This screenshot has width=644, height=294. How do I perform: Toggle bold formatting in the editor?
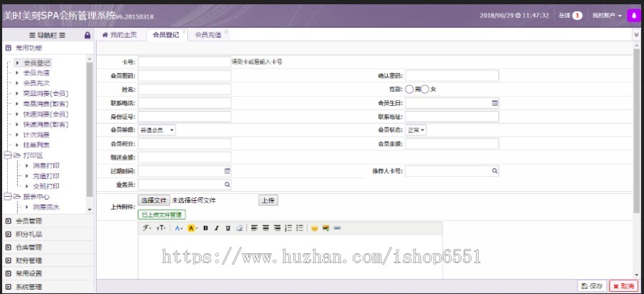pyautogui.click(x=205, y=228)
